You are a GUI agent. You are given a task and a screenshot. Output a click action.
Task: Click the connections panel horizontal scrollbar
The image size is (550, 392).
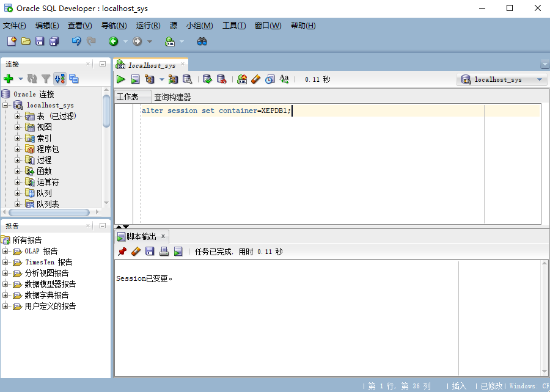tap(49, 212)
